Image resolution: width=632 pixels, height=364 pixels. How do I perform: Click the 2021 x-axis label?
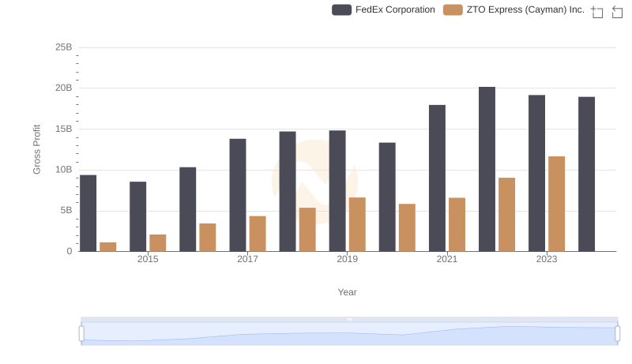tap(447, 259)
